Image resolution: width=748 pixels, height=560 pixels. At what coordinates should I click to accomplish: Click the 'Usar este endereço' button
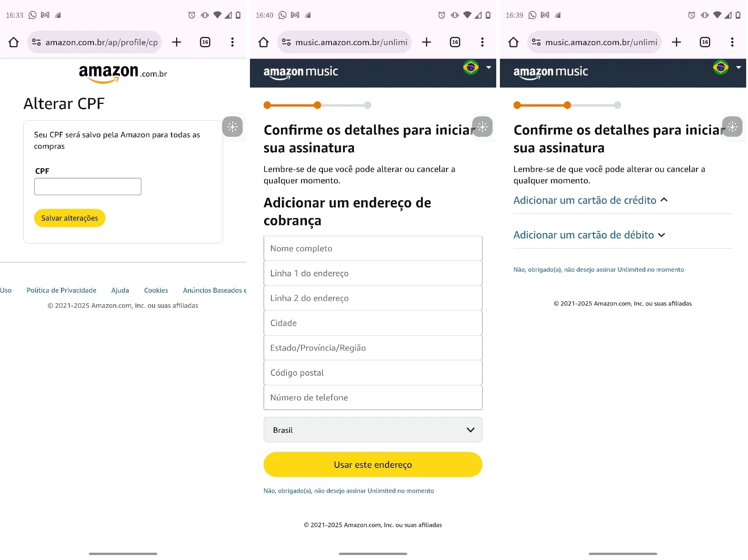[x=373, y=464]
